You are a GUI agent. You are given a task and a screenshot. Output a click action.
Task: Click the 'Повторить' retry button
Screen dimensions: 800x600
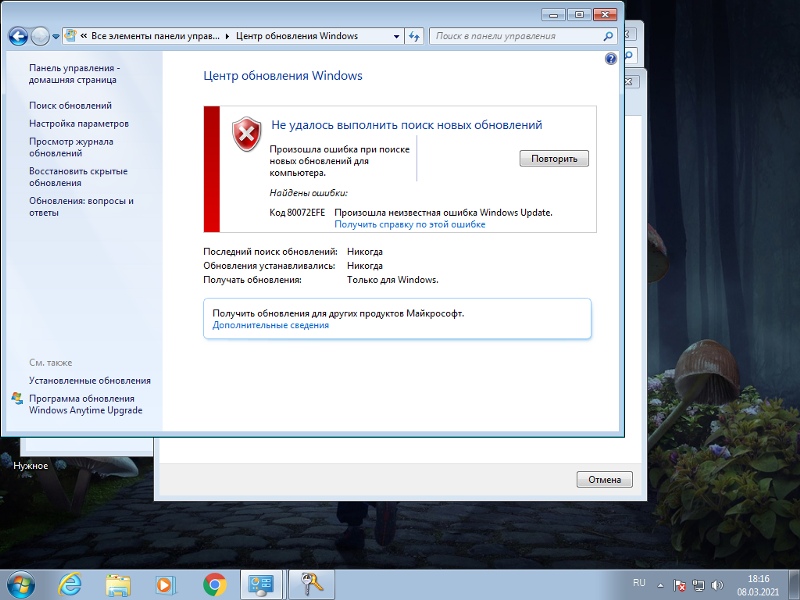point(554,158)
